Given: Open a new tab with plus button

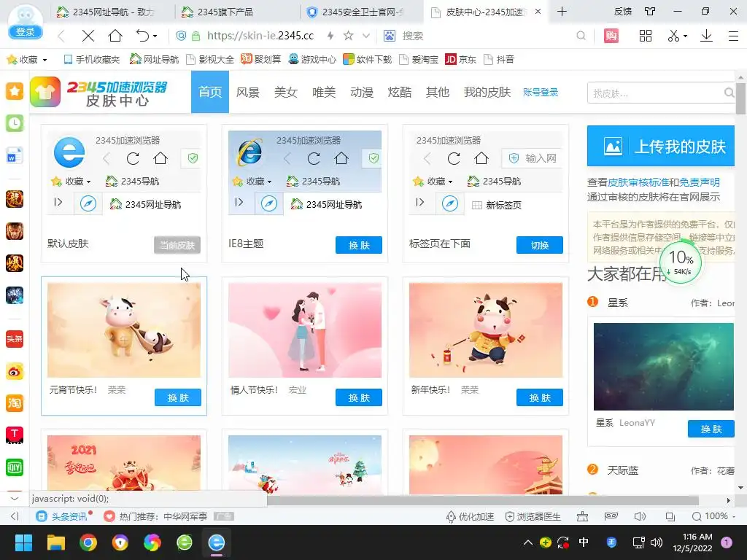Looking at the screenshot, I should pyautogui.click(x=562, y=12).
